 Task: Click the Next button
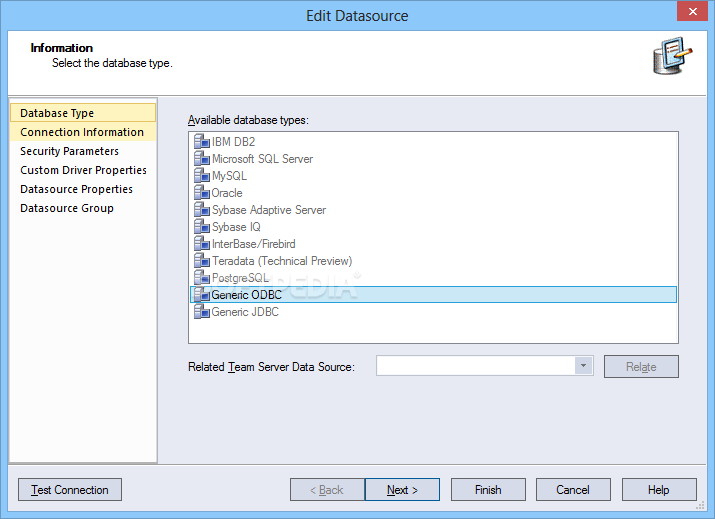pos(402,489)
